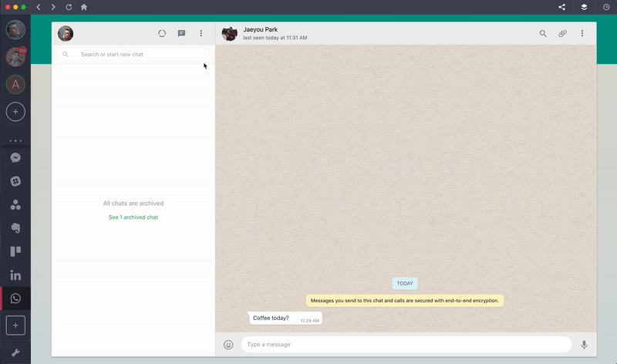This screenshot has width=617, height=364.
Task: Open See 1 archived chat link
Action: (133, 217)
